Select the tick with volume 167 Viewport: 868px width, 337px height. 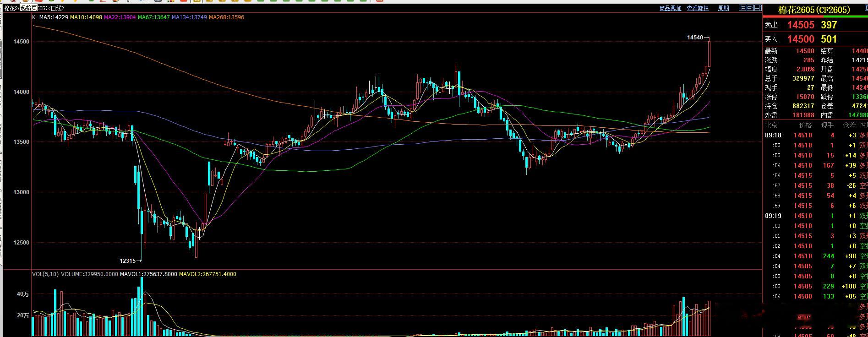pos(815,166)
